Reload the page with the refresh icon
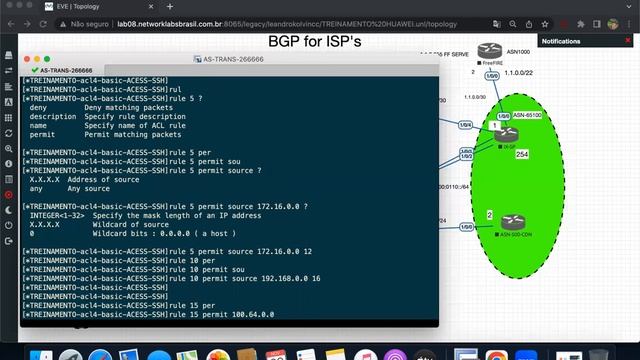640x360 pixels. (x=43, y=24)
